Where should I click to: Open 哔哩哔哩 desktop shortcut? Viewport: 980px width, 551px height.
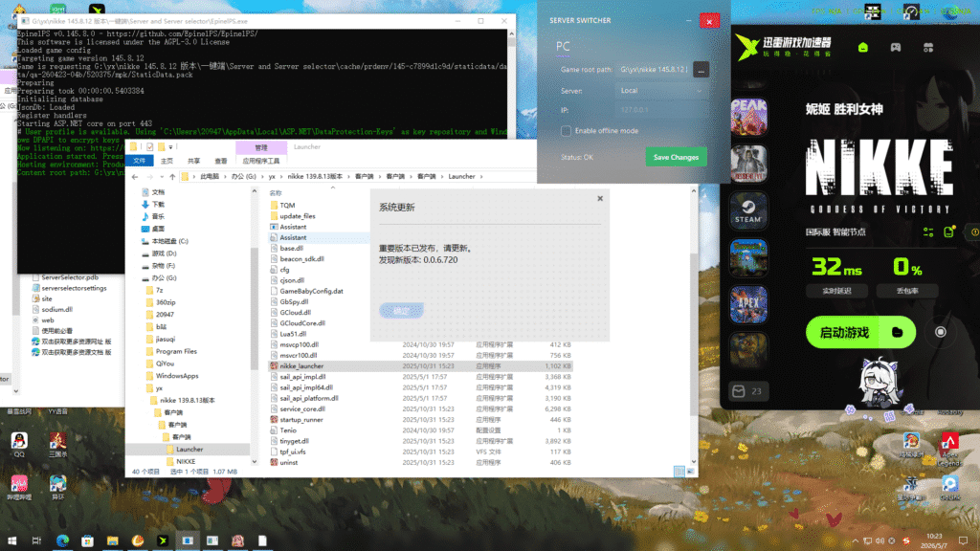[x=19, y=488]
